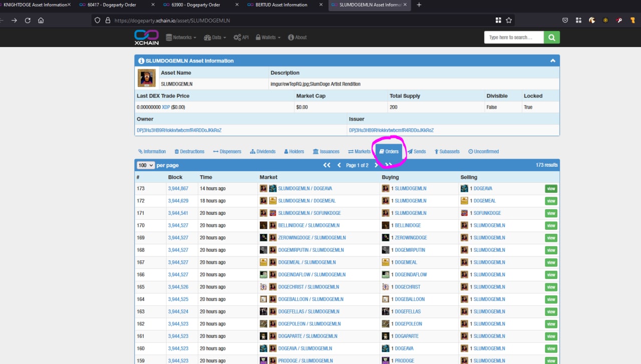Click the DOGEAVA thumbnail in row 173 Selling
The width and height of the screenshot is (641, 364).
pyautogui.click(x=465, y=189)
